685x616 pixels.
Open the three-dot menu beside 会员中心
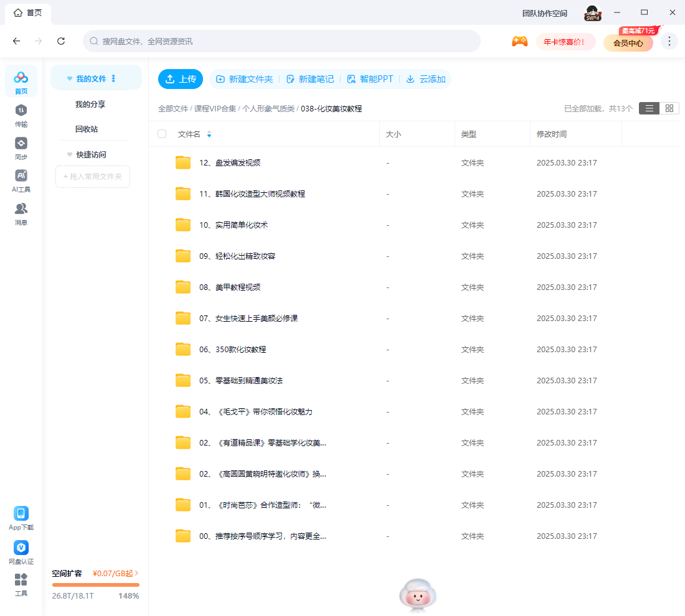pyautogui.click(x=669, y=41)
